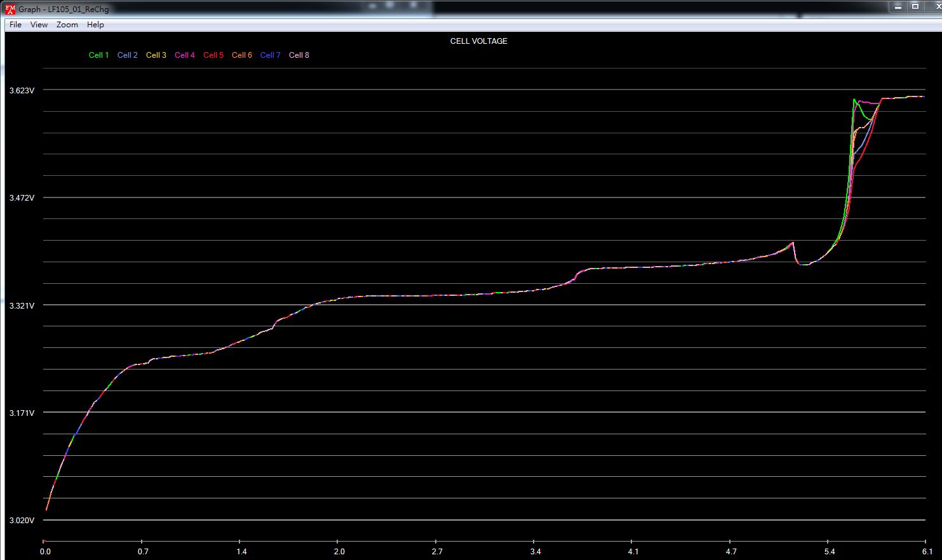Click the 6.1 x-axis tick label
942x560 pixels.
[x=927, y=552]
